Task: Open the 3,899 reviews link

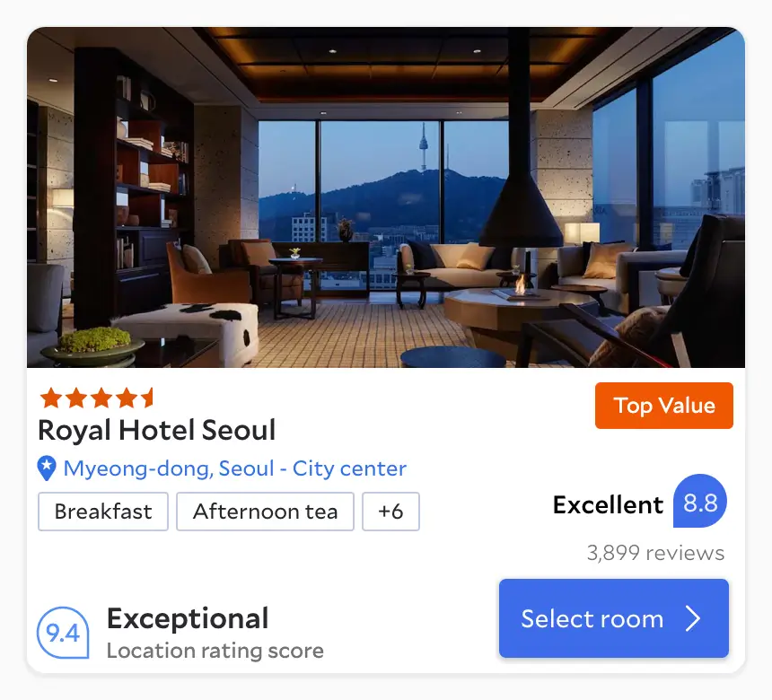Action: pos(655,553)
